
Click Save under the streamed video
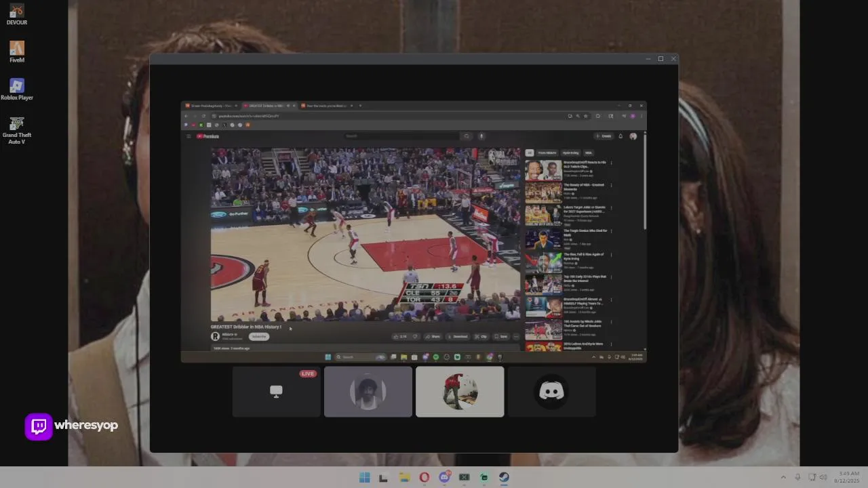[500, 336]
